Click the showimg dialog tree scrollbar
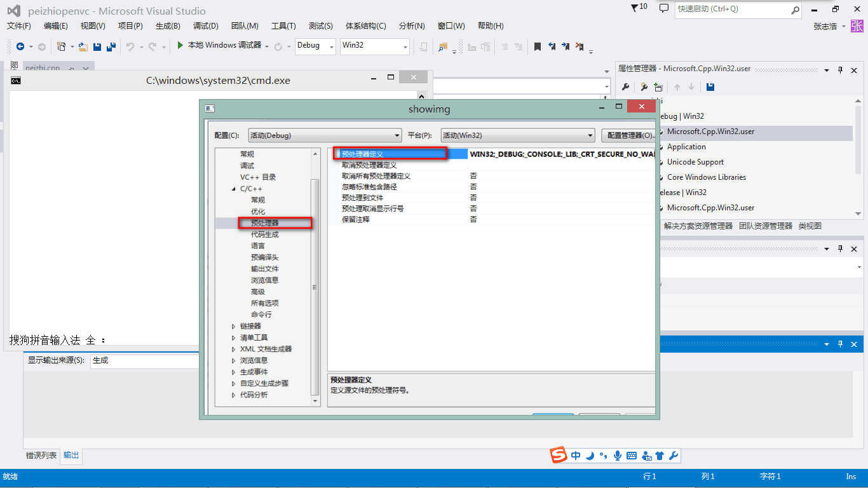The image size is (868, 488). tap(315, 286)
